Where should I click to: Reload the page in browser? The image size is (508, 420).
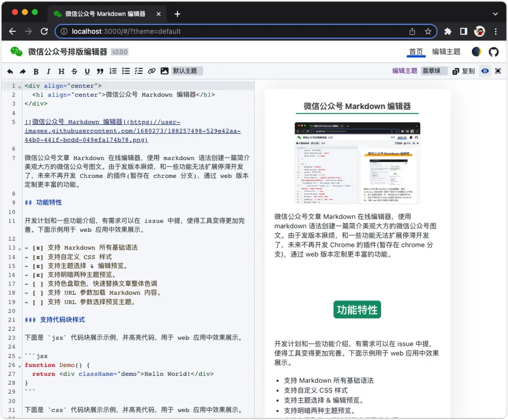(x=45, y=31)
